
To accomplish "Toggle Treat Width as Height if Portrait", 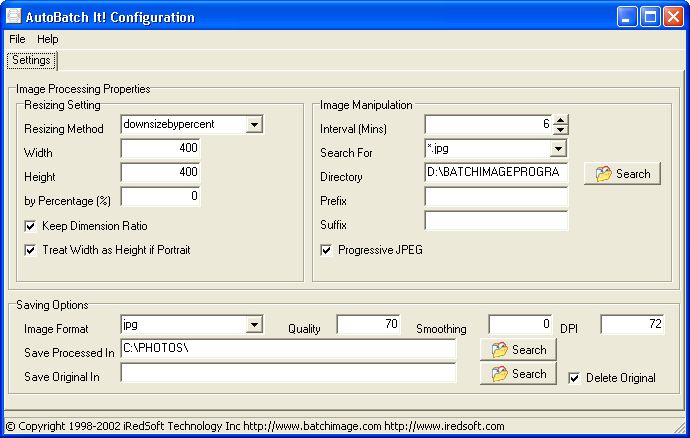I will pos(30,250).
